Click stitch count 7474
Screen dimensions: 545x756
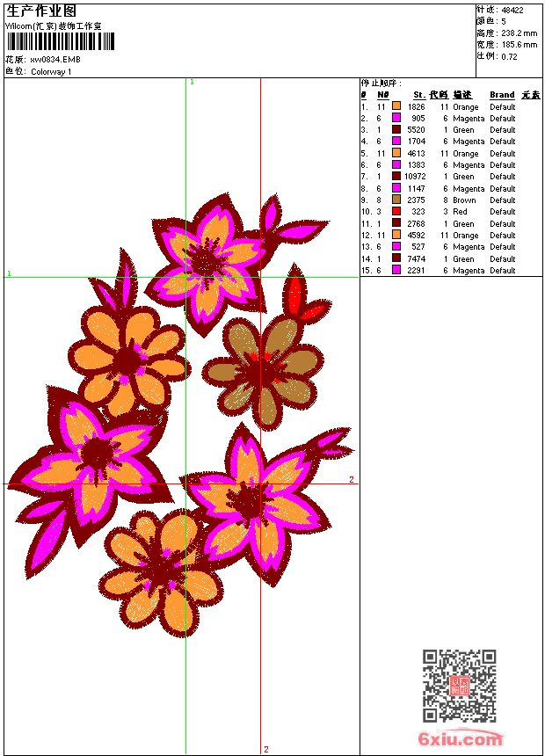coord(417,259)
